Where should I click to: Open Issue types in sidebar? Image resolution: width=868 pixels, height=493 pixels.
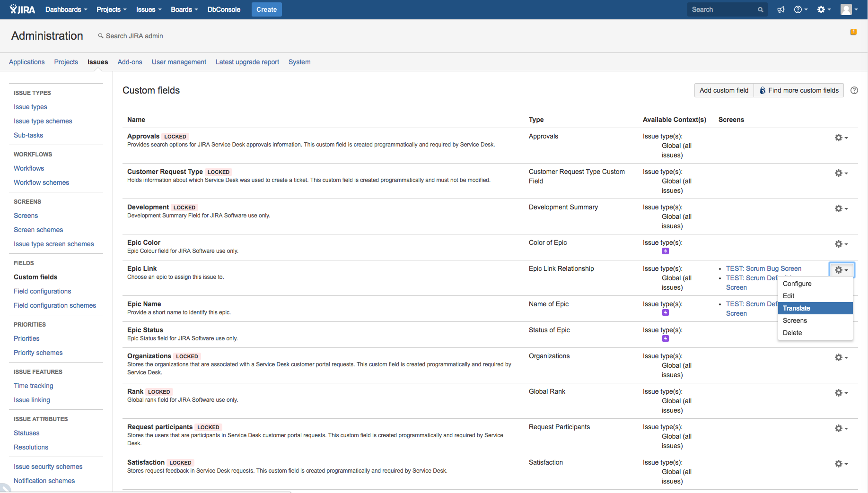point(30,107)
